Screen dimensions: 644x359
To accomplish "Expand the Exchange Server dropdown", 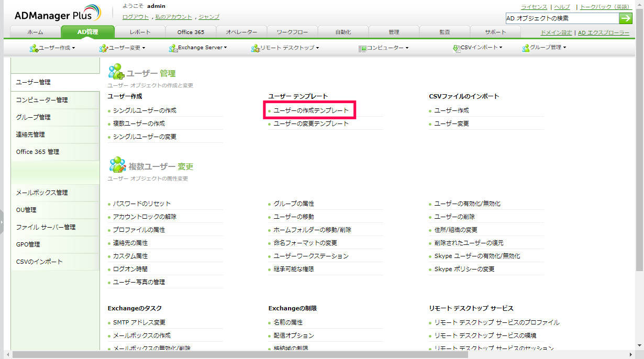I will (x=198, y=48).
